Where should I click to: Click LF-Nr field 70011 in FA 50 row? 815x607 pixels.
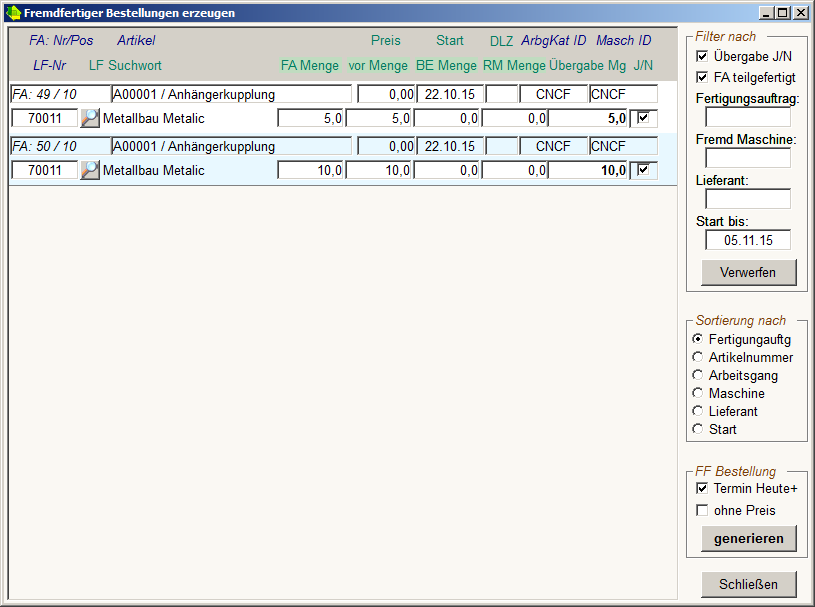click(45, 170)
